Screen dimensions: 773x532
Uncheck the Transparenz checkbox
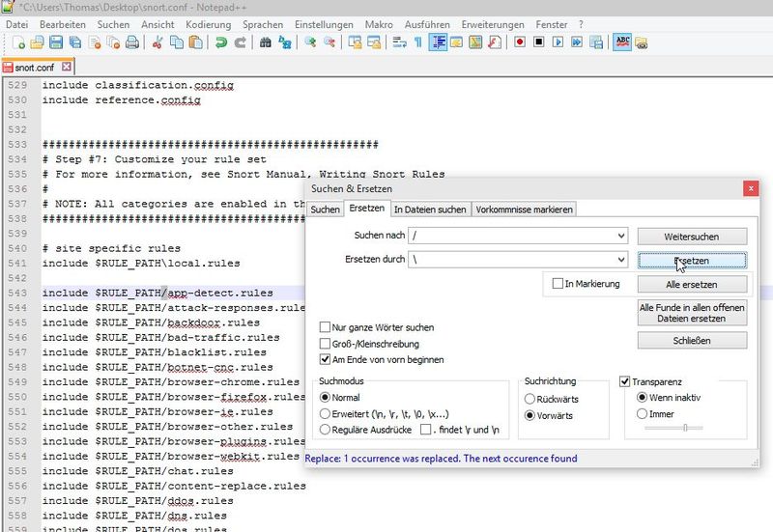[x=624, y=381]
